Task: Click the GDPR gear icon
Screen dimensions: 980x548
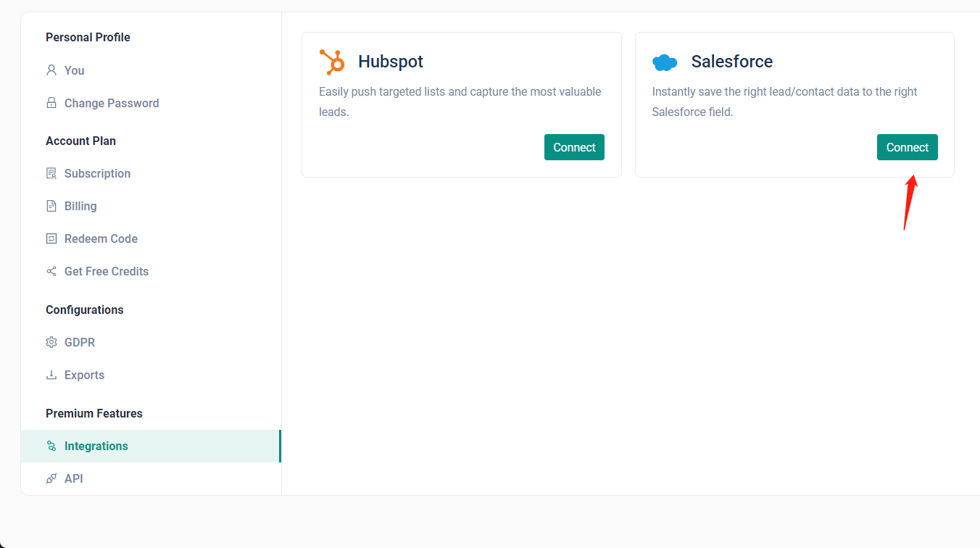Action: click(x=51, y=342)
